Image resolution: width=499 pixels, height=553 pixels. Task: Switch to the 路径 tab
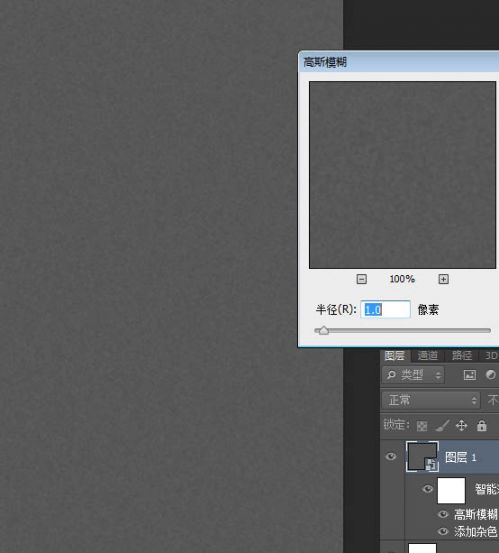click(462, 356)
